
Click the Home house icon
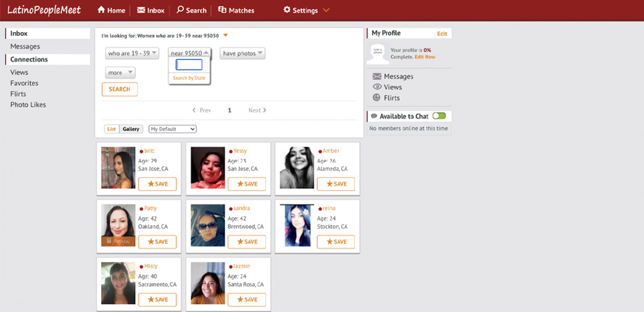click(101, 10)
